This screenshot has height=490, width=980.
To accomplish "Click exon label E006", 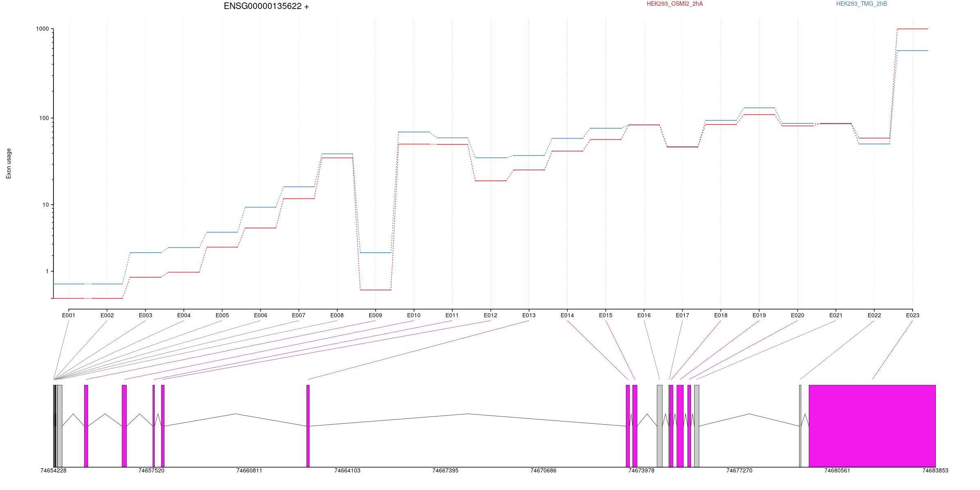I will [x=261, y=315].
